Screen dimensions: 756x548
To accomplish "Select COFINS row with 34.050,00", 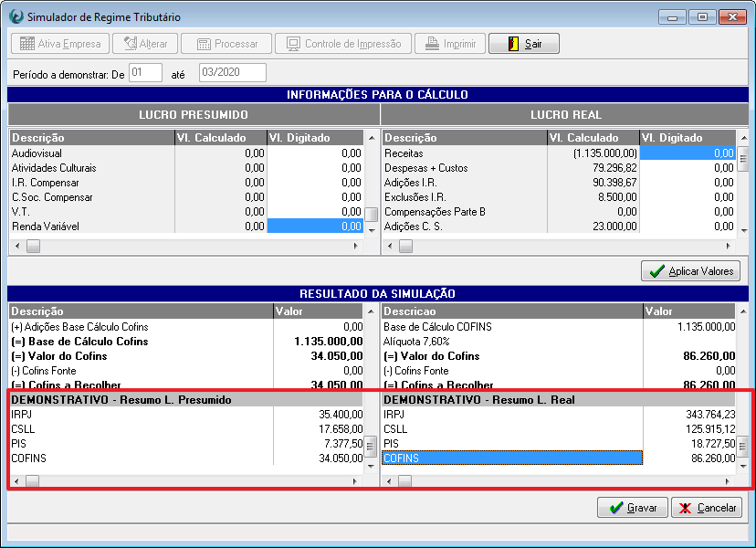I will tap(186, 458).
